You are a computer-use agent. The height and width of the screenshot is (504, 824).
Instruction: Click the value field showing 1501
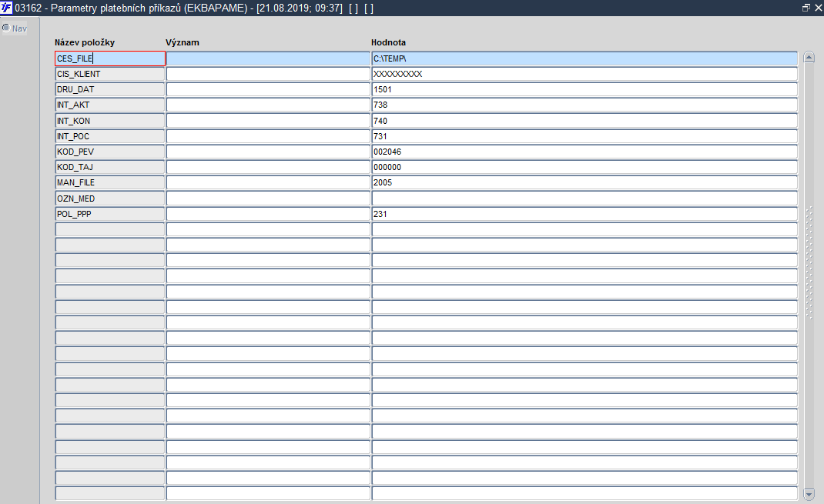585,89
